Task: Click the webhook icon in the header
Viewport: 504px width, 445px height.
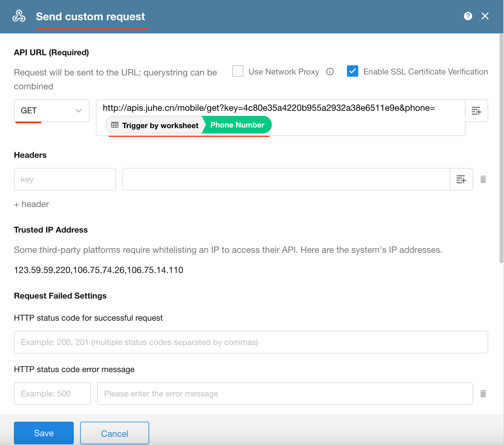Action: [x=19, y=16]
